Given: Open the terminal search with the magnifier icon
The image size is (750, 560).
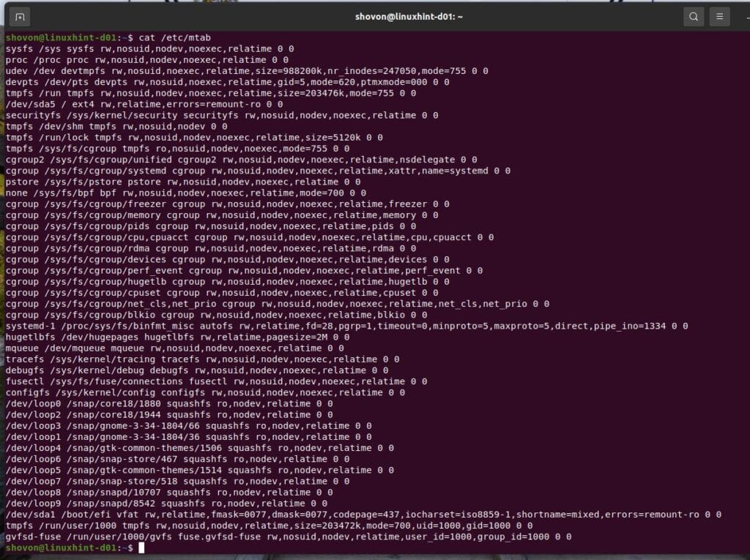Looking at the screenshot, I should pyautogui.click(x=693, y=15).
